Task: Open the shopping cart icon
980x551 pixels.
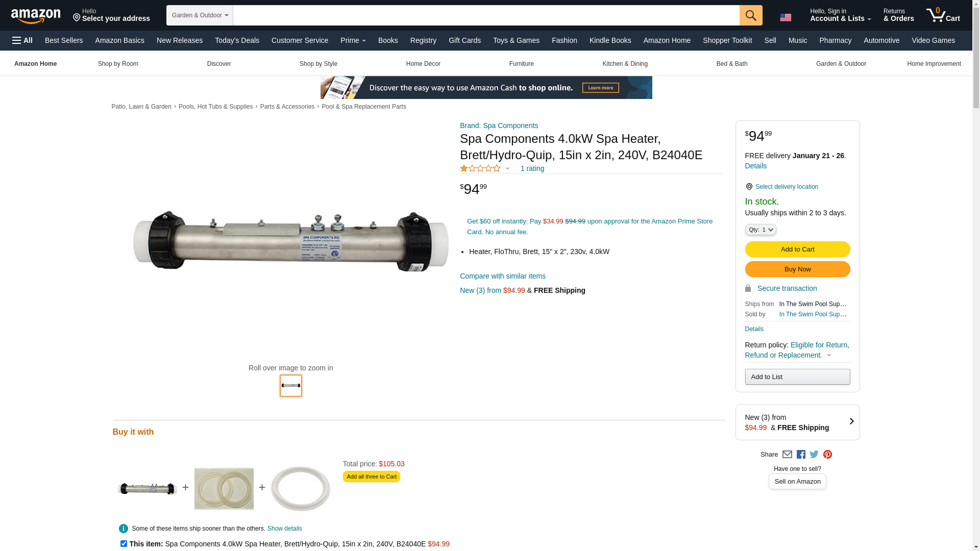Action: (x=943, y=15)
